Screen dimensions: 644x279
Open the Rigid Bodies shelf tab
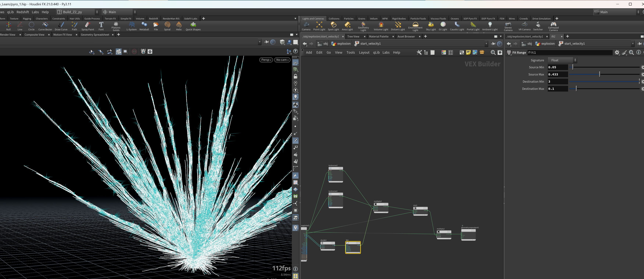pos(399,19)
